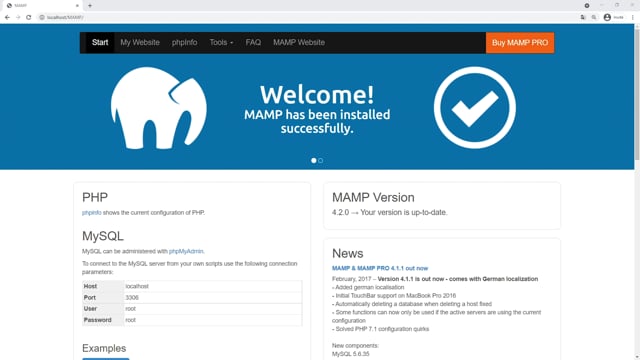The height and width of the screenshot is (360, 640).
Task: Open My Website from the navbar
Action: pos(140,42)
